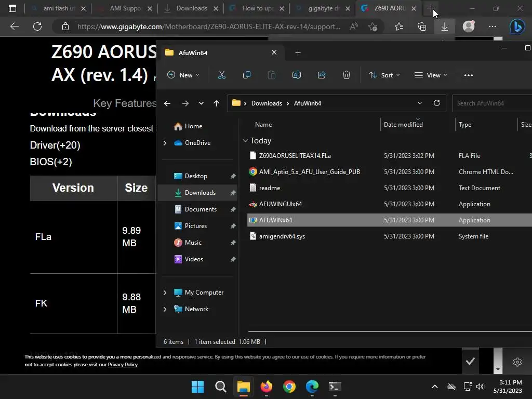
Task: Expand the Driver(+20) section on the Gigabyte page
Action: 55,145
